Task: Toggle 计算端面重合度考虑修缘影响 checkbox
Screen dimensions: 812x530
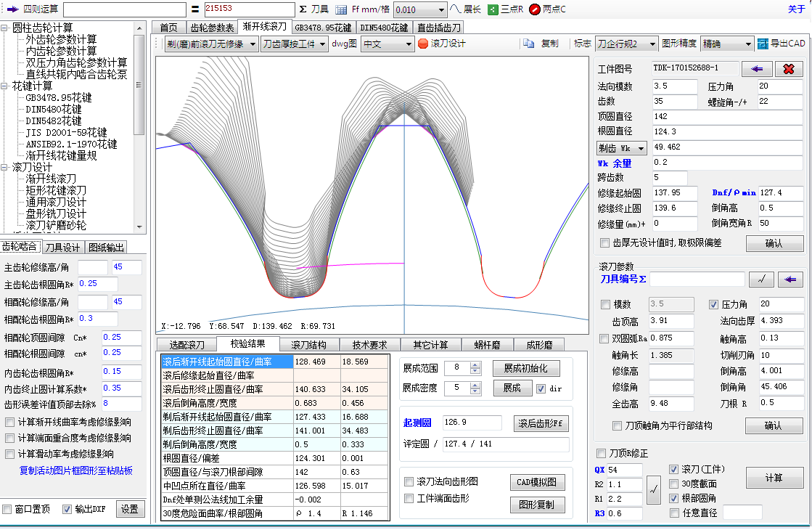Action: [9, 439]
